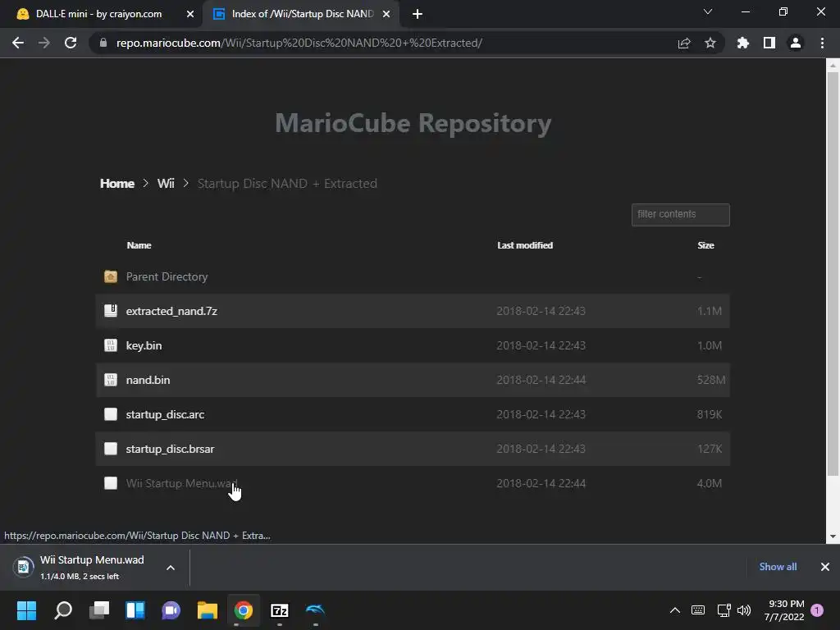Screen dimensions: 840x630
Task: Click the binary file icon beside nand.bin
Action: click(x=111, y=380)
